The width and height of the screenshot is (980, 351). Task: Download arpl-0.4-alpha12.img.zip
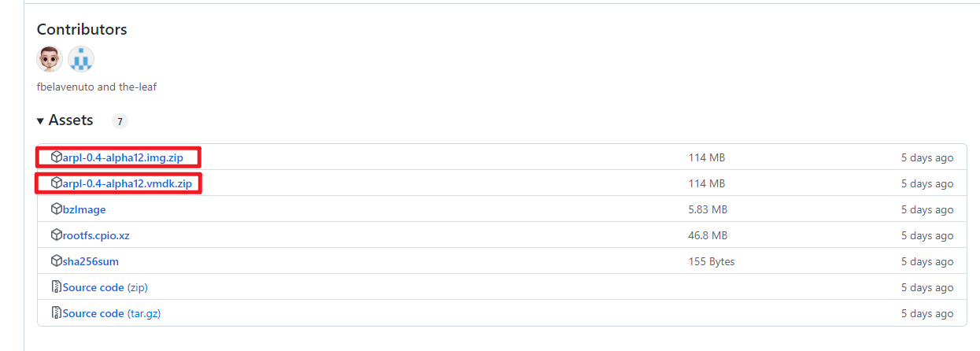pos(123,157)
